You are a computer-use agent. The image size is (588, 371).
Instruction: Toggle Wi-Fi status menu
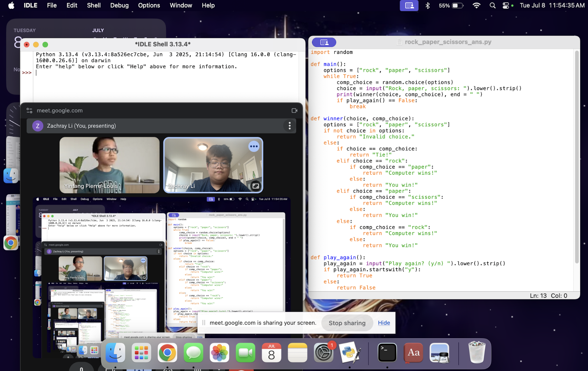(476, 5)
